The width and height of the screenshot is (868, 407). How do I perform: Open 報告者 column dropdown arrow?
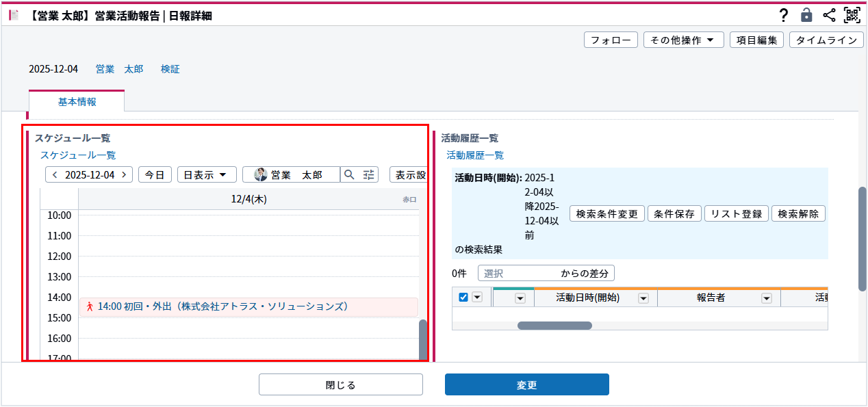(767, 298)
